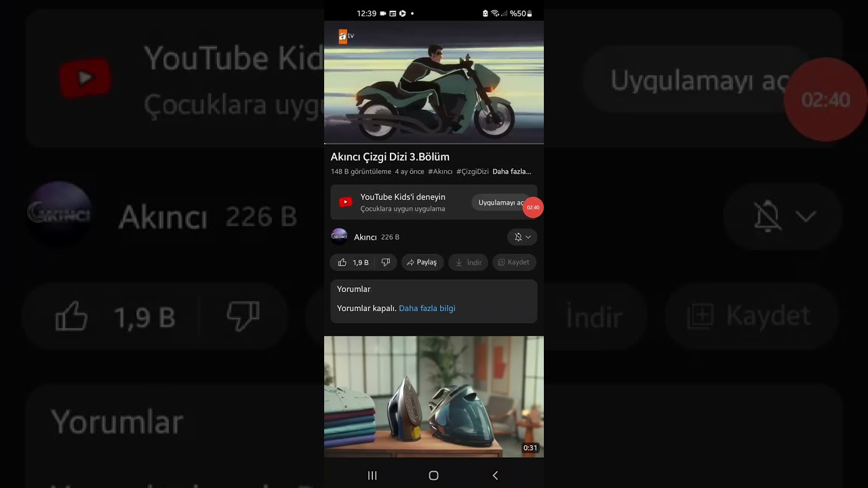Tap the video player showing the motorcycle
This screenshot has width=868, height=488.
pos(434,82)
